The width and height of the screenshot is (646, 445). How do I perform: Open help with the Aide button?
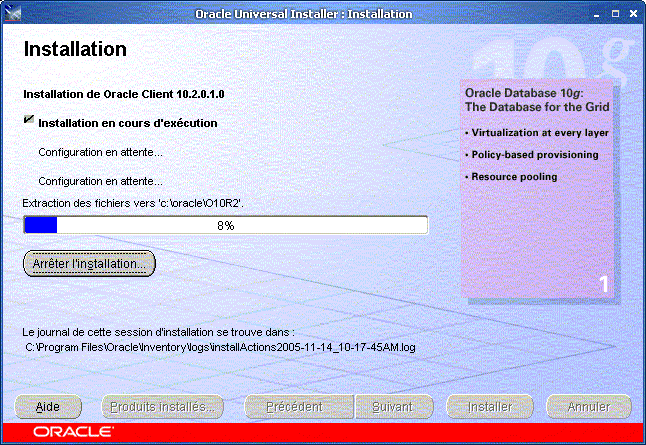pyautogui.click(x=48, y=407)
